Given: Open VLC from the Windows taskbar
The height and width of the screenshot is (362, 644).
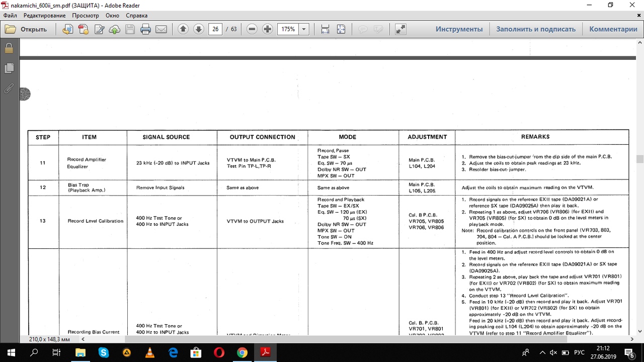Looking at the screenshot, I should click(150, 352).
